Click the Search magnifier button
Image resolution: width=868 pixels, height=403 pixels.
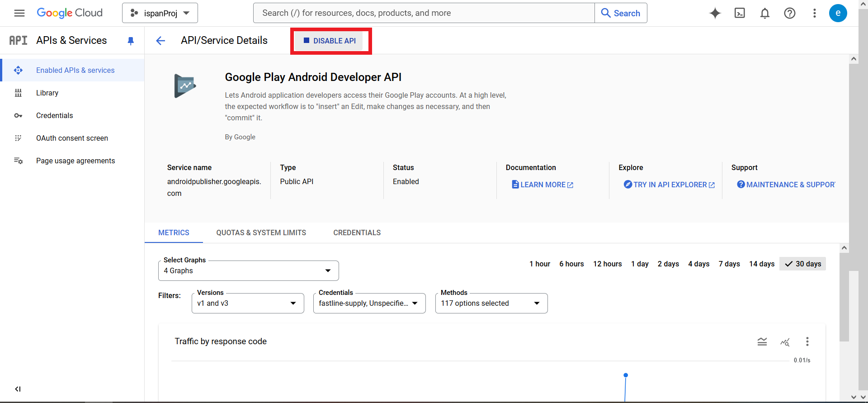coord(621,13)
